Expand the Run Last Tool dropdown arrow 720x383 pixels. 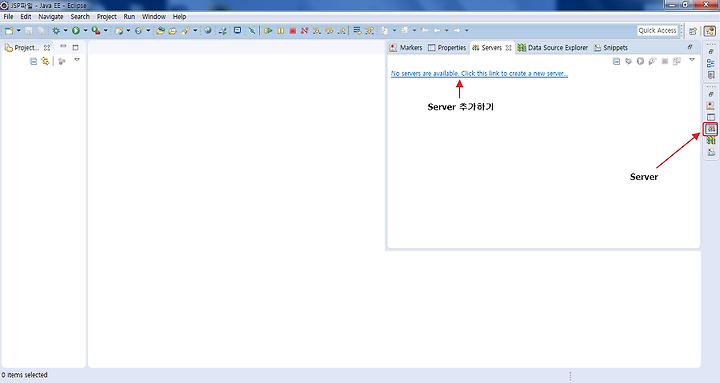pos(106,31)
